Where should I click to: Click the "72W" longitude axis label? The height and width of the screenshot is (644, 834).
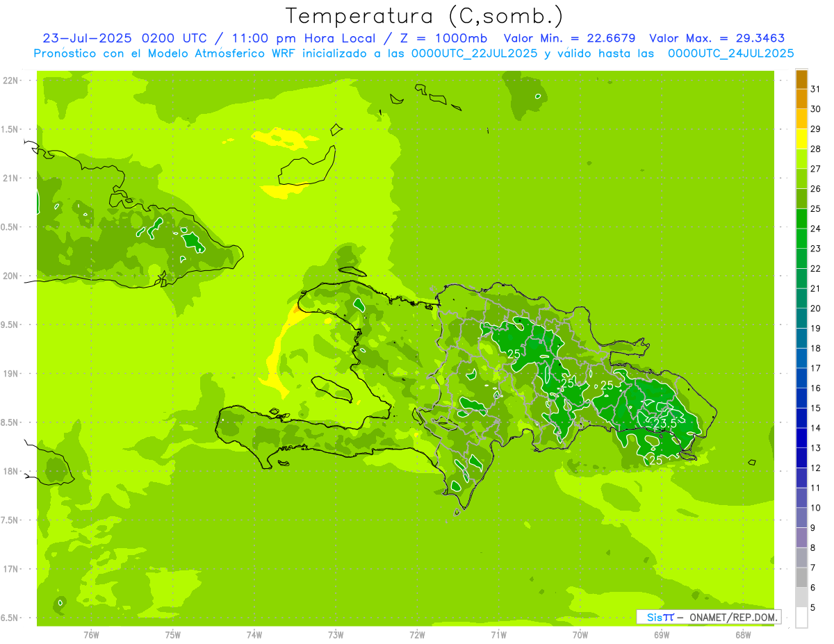coord(418,635)
